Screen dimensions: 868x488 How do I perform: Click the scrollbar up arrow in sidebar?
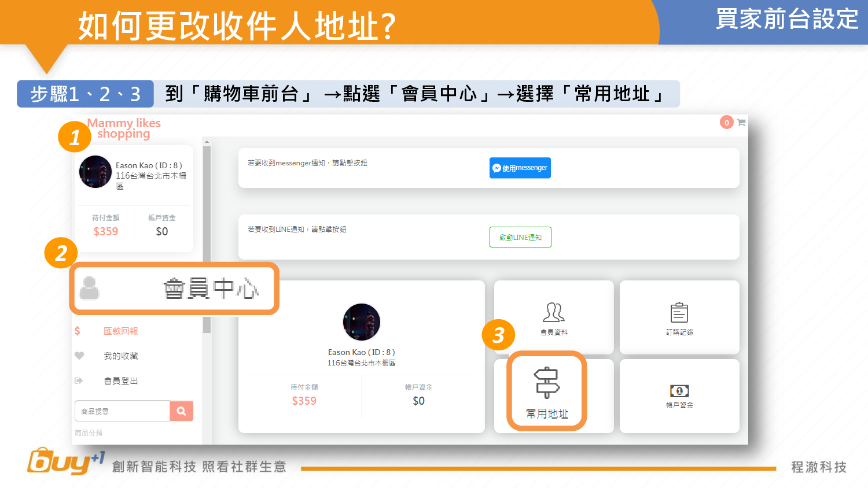(207, 142)
